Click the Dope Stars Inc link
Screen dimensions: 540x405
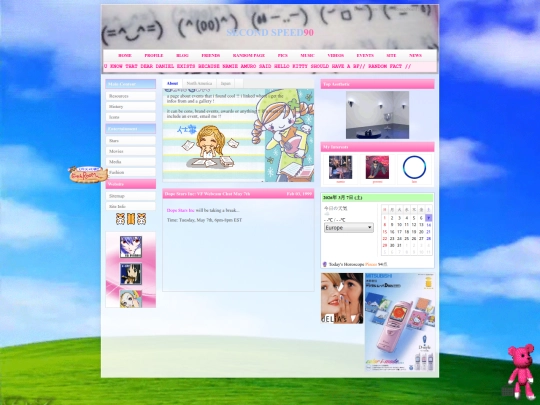point(180,210)
